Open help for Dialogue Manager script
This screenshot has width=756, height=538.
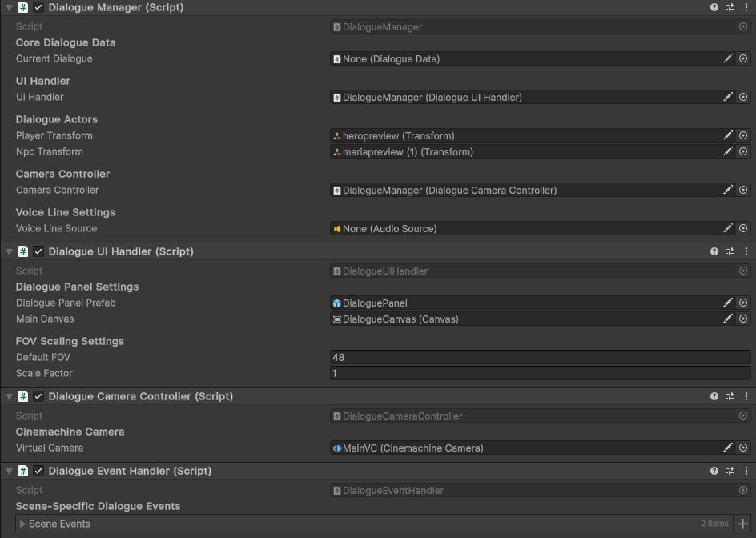pyautogui.click(x=714, y=7)
